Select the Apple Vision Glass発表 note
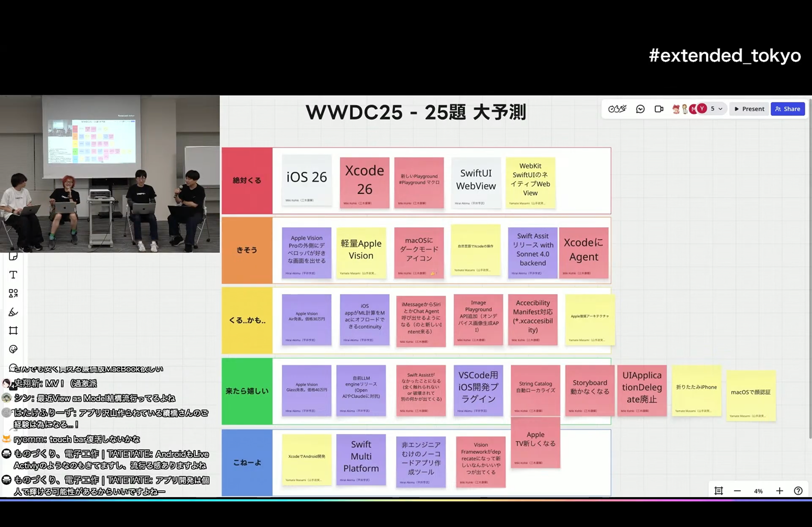812x527 pixels. 307,390
